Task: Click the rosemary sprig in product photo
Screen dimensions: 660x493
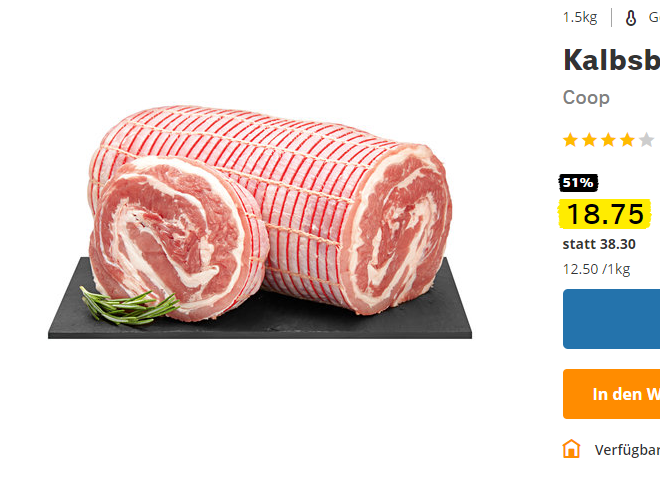Action: click(x=129, y=307)
